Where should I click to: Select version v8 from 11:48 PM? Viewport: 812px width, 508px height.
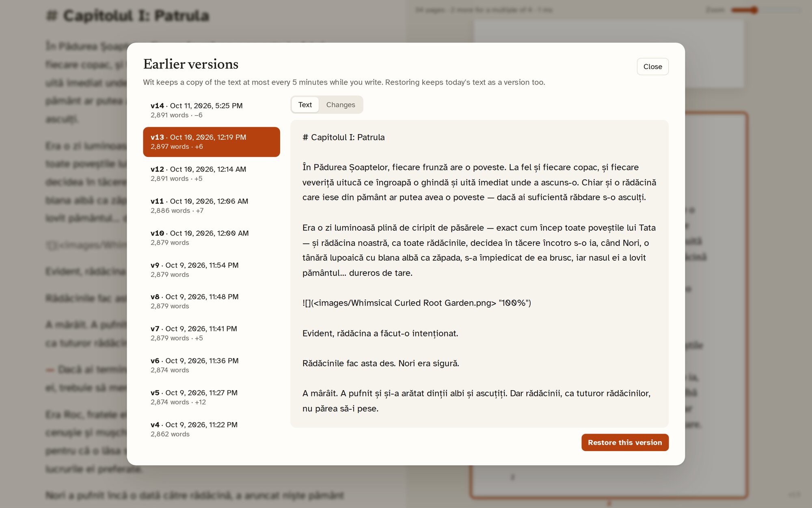212,302
